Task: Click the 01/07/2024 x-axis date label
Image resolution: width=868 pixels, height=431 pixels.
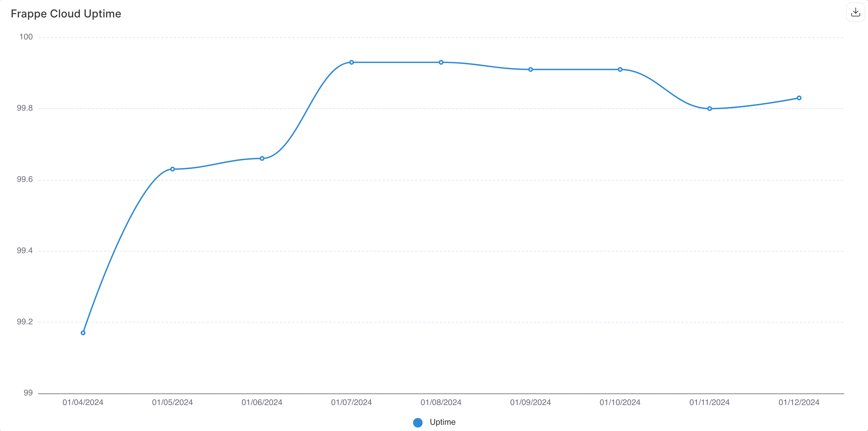Action: (x=351, y=402)
